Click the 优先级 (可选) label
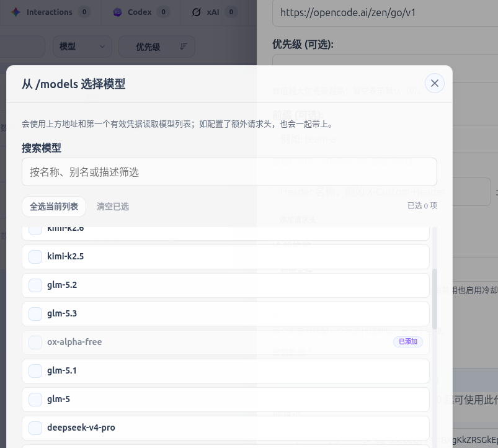The height and width of the screenshot is (448, 498). 303,44
